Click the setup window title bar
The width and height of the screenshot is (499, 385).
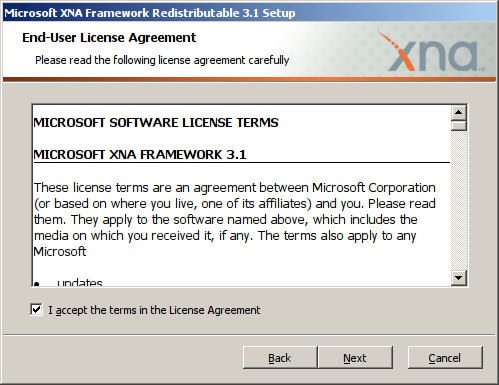[249, 13]
